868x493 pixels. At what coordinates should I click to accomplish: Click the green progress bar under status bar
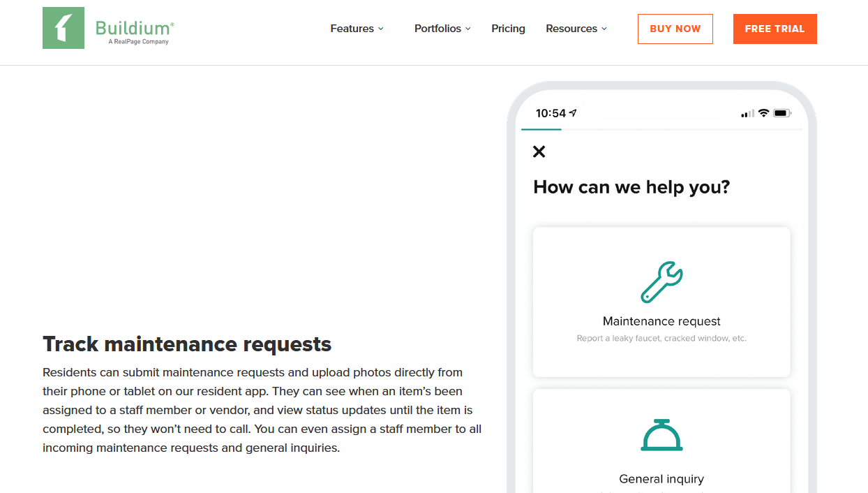coord(541,129)
